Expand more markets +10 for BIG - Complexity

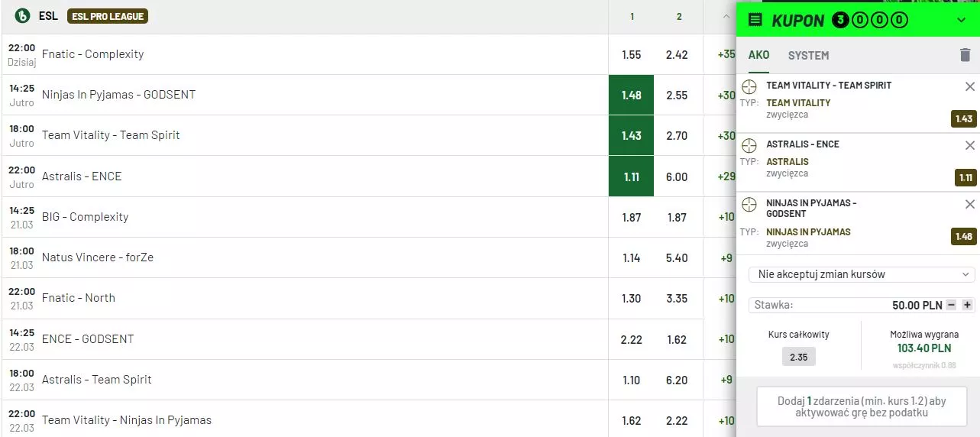pos(726,217)
